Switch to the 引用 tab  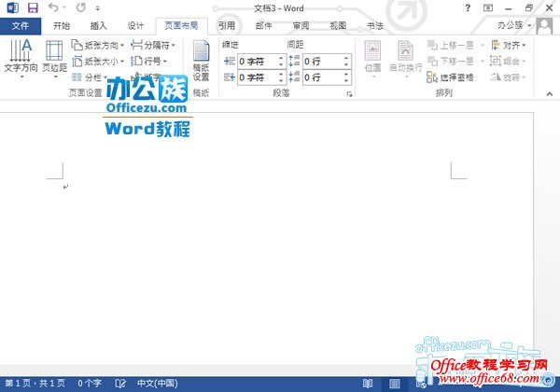click(x=227, y=26)
